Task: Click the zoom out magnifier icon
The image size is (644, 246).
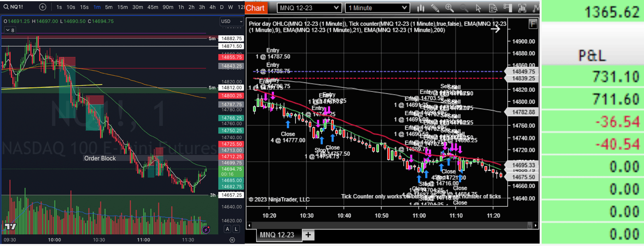Action: pos(464,8)
